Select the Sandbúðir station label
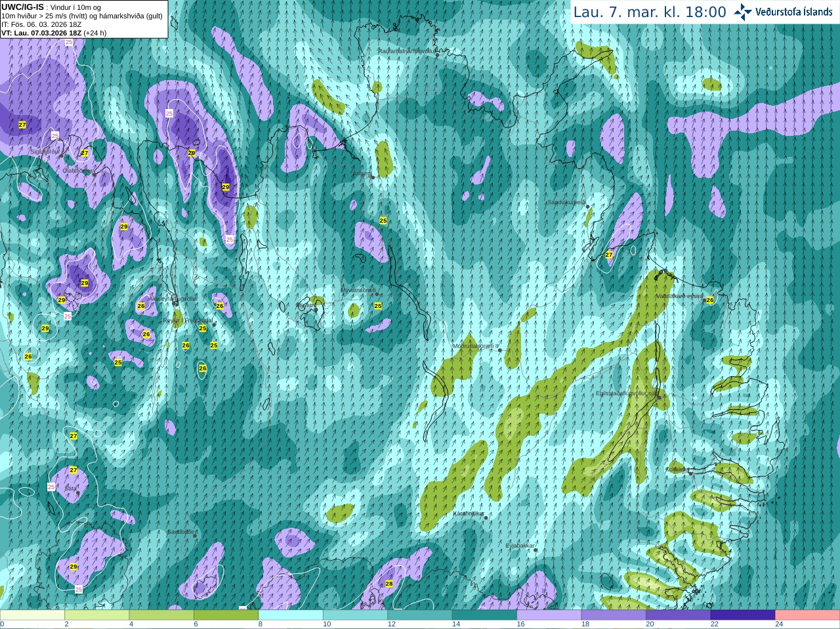 pos(180,532)
